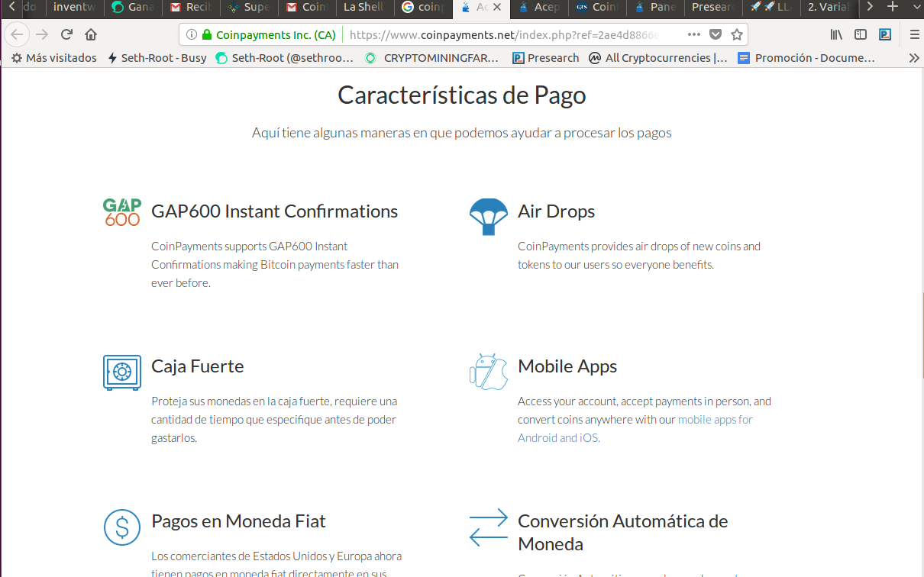Switch to the 'Presearc' tab
The image size is (924, 577).
713,8
